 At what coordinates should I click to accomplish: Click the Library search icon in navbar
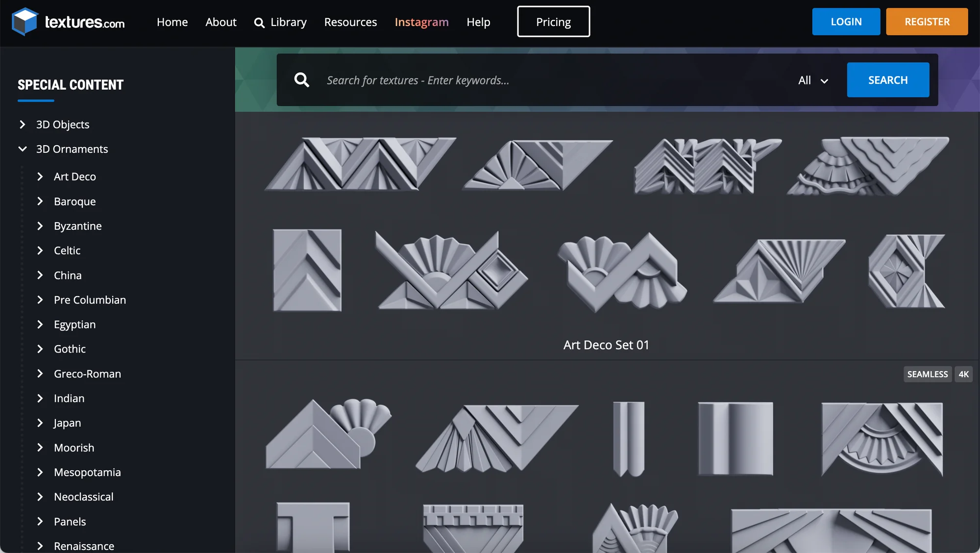pos(259,23)
